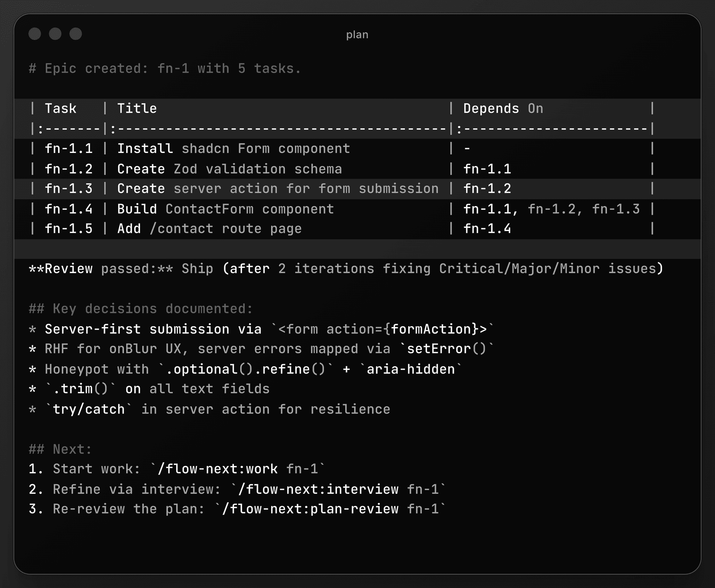Click the 'plan' window title
Screen dimensions: 715x588
[357, 35]
